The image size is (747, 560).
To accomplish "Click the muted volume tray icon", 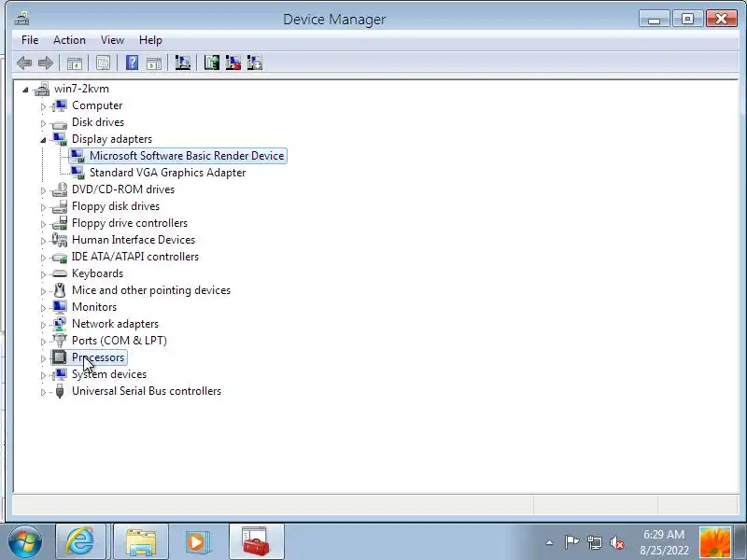I will [617, 542].
